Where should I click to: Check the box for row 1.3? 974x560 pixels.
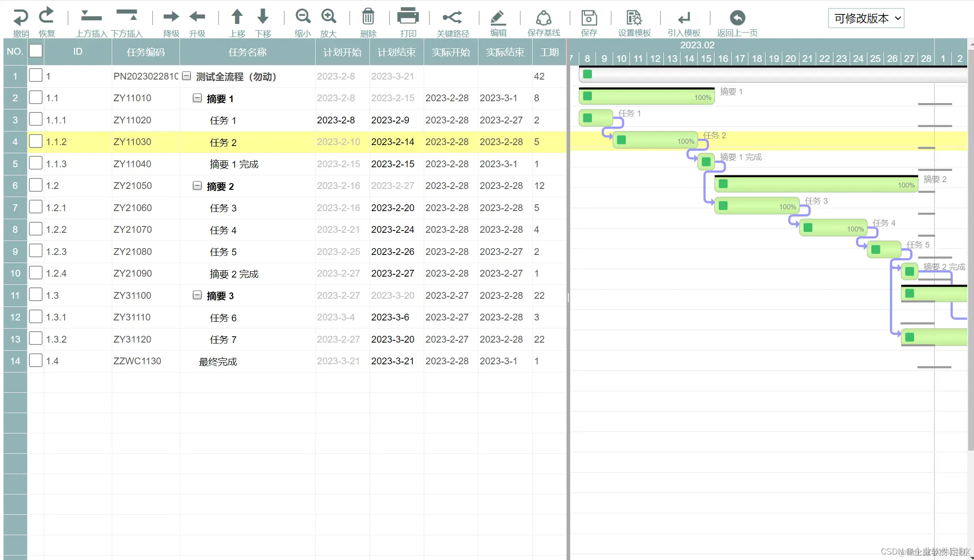tap(36, 295)
